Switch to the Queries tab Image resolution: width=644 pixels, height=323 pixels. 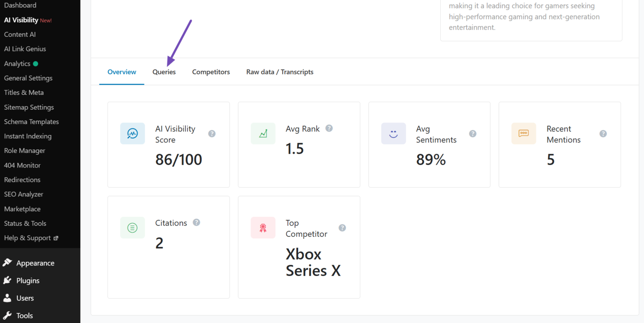point(164,72)
